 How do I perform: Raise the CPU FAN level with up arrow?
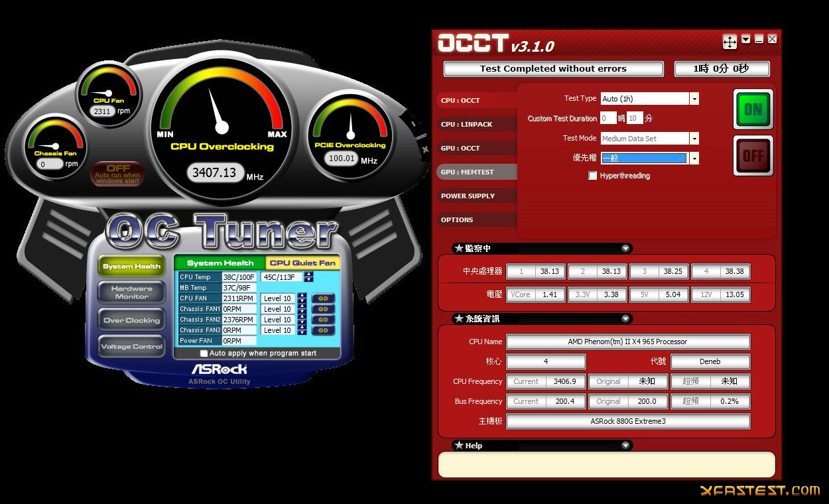coord(302,296)
